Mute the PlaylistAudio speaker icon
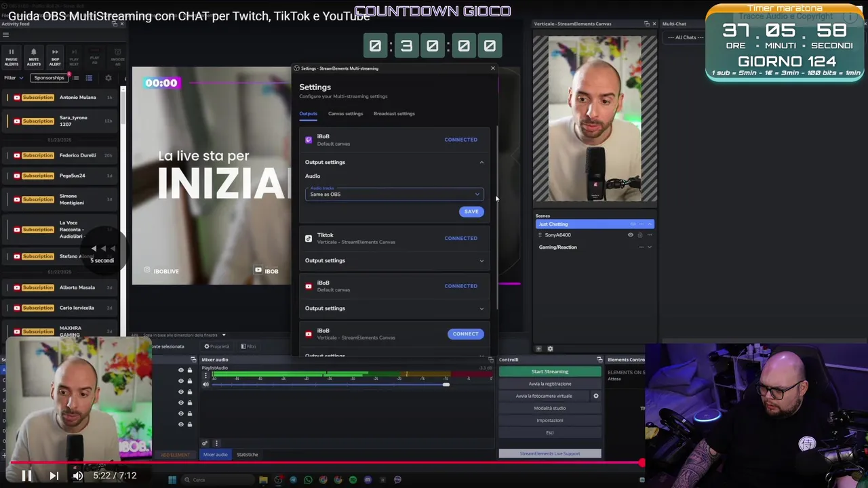Image resolution: width=868 pixels, height=488 pixels. coord(206,384)
